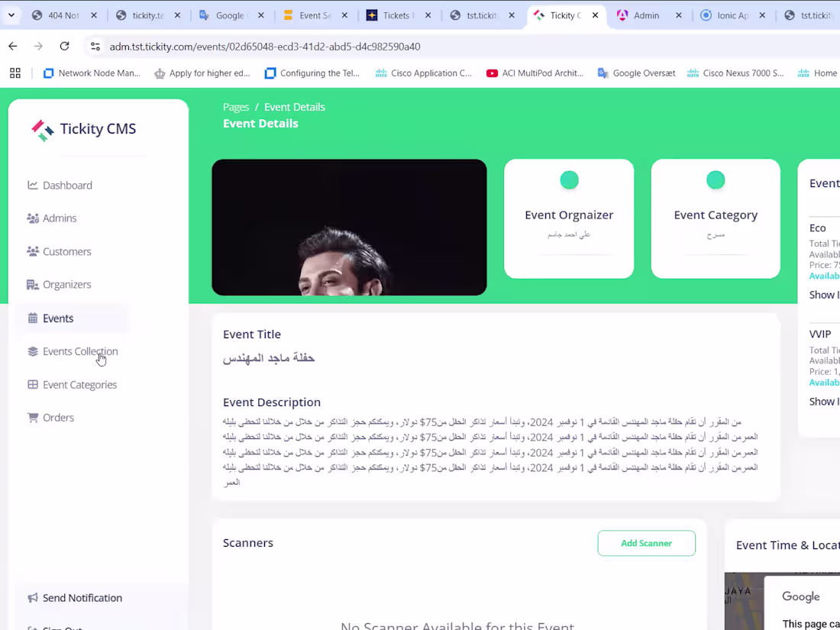Click the Add Scanner button

(647, 543)
